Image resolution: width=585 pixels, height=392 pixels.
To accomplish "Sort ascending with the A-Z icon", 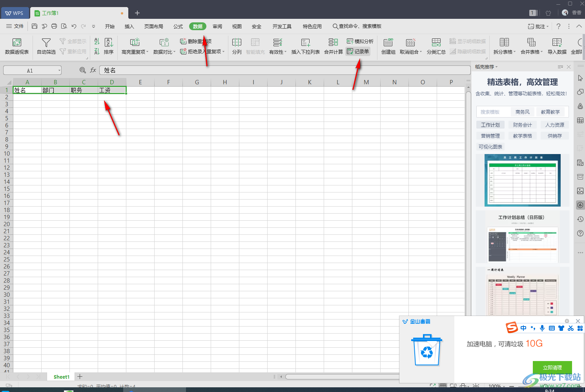I will click(x=97, y=42).
